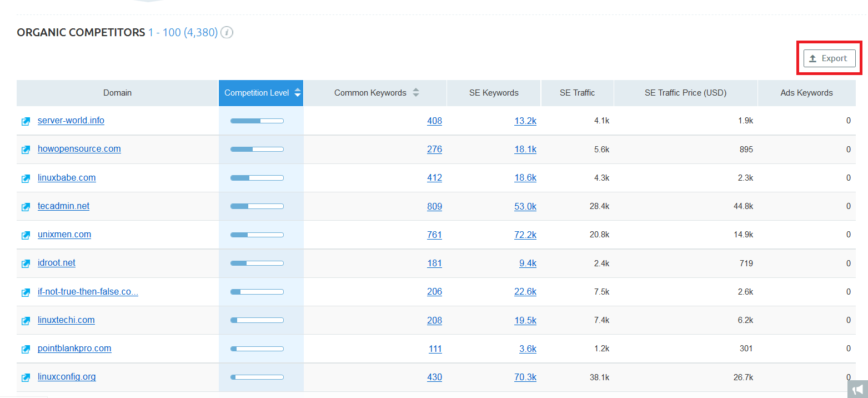Open SE keywords 3.6k link
The height and width of the screenshot is (398, 868).
coord(528,349)
